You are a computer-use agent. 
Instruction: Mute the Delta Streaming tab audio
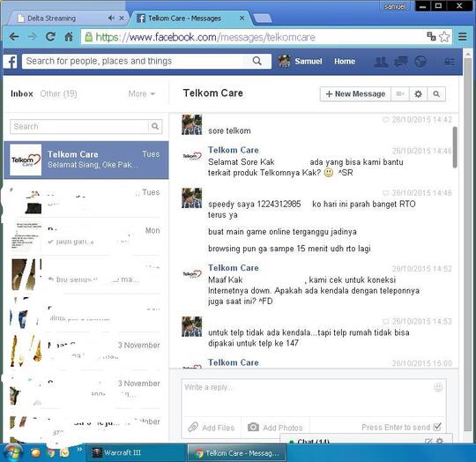111,19
